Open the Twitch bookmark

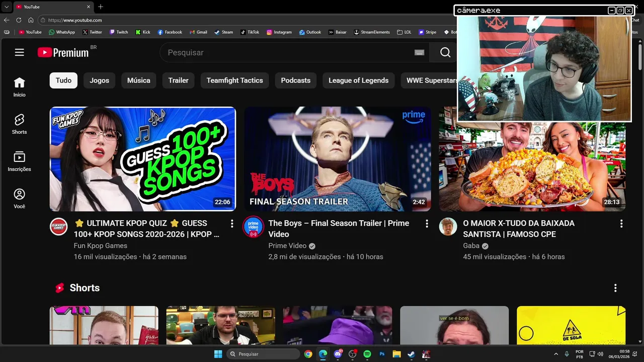(x=119, y=32)
